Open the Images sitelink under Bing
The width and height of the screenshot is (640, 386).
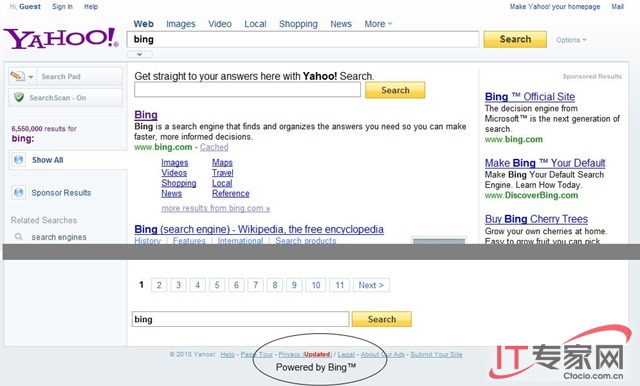point(175,162)
